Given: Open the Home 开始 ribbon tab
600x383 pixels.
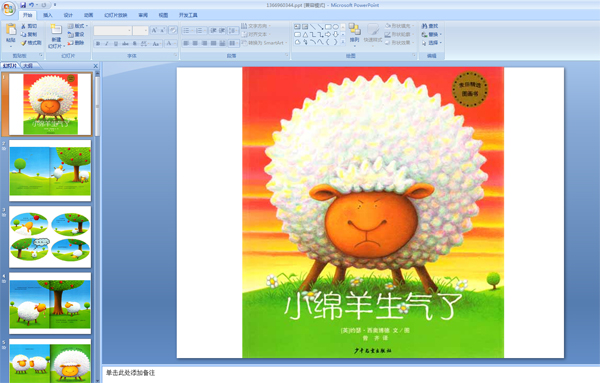Looking at the screenshot, I should pos(27,15).
